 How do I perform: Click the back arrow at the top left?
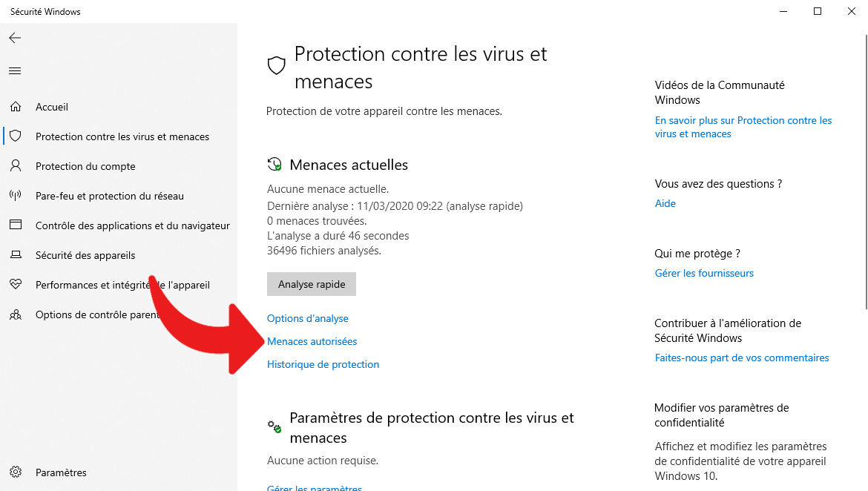point(14,37)
